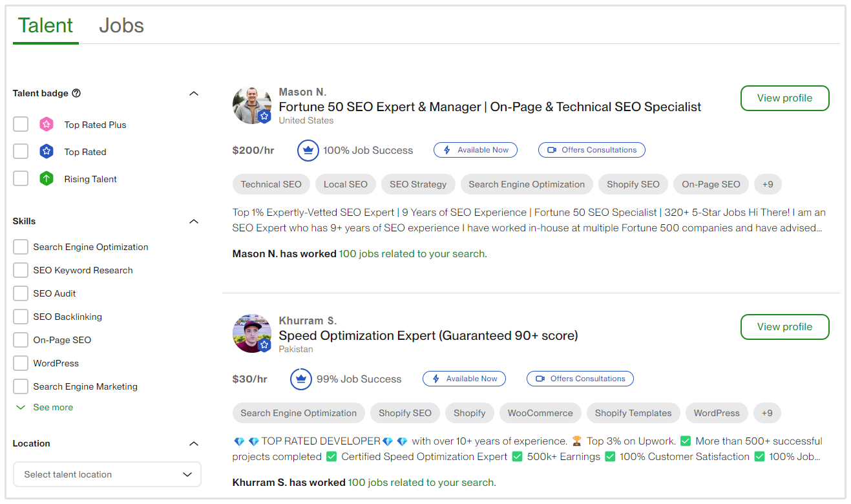Click the green Rising Talent badge icon
The height and width of the screenshot is (504, 851).
point(47,179)
